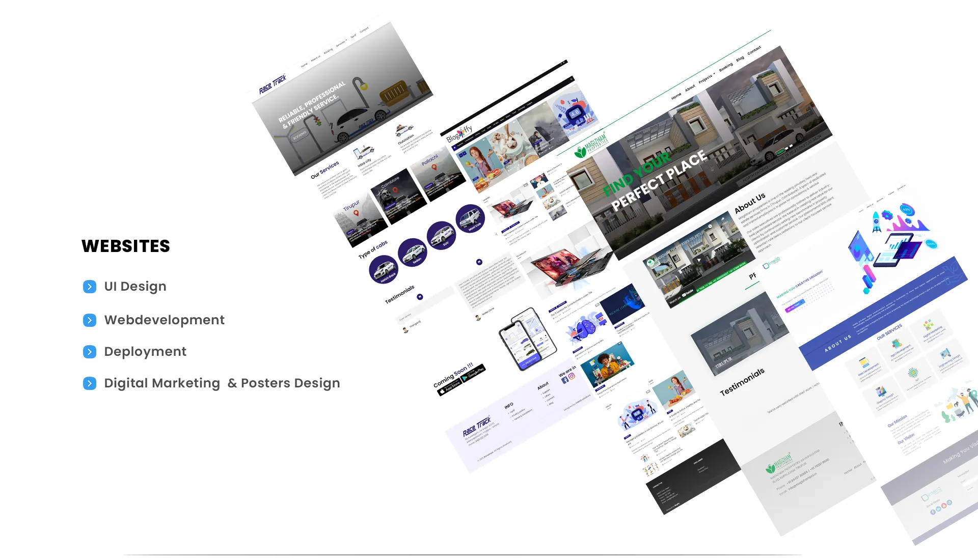Click the arrow bullet beside UI Design

pyautogui.click(x=90, y=287)
